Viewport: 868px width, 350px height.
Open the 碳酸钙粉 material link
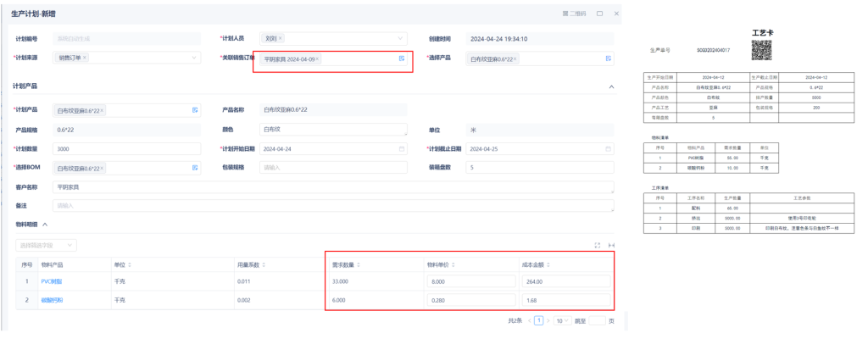pos(53,300)
